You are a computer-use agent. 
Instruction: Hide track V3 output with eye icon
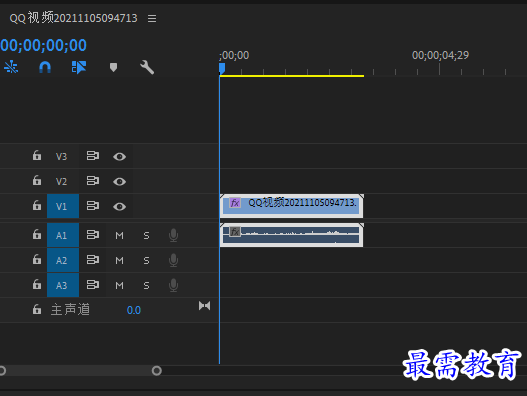[120, 157]
